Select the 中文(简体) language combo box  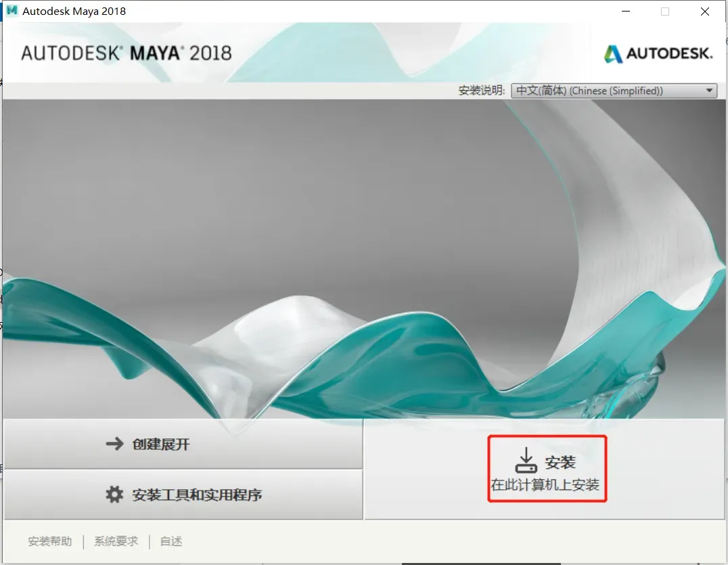coord(614,91)
